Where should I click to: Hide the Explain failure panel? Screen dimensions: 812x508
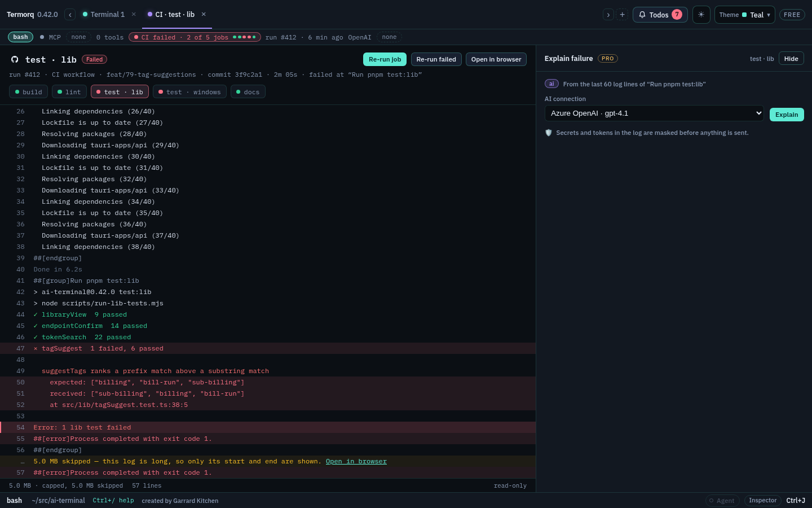(791, 59)
